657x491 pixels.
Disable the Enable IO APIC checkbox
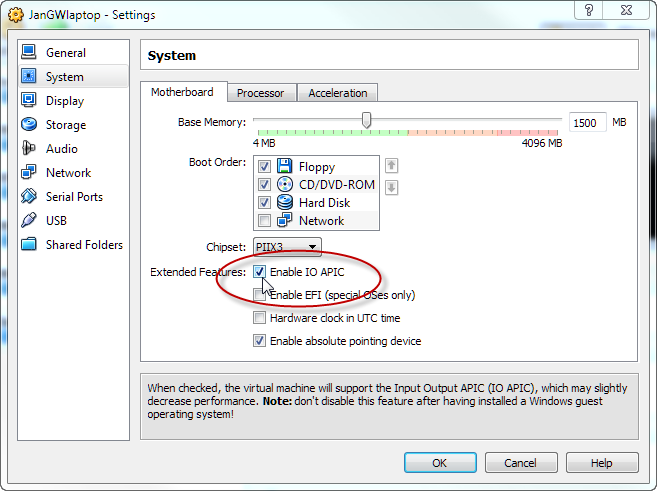point(260,271)
